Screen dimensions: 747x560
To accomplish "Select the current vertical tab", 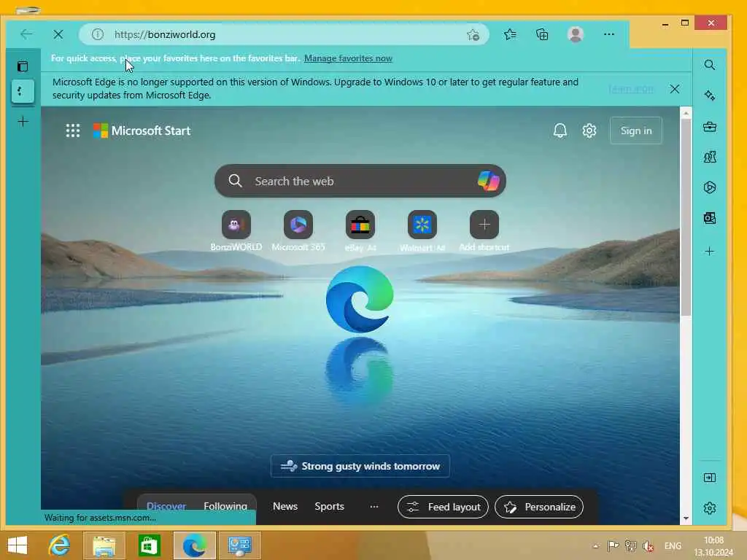I will click(23, 91).
